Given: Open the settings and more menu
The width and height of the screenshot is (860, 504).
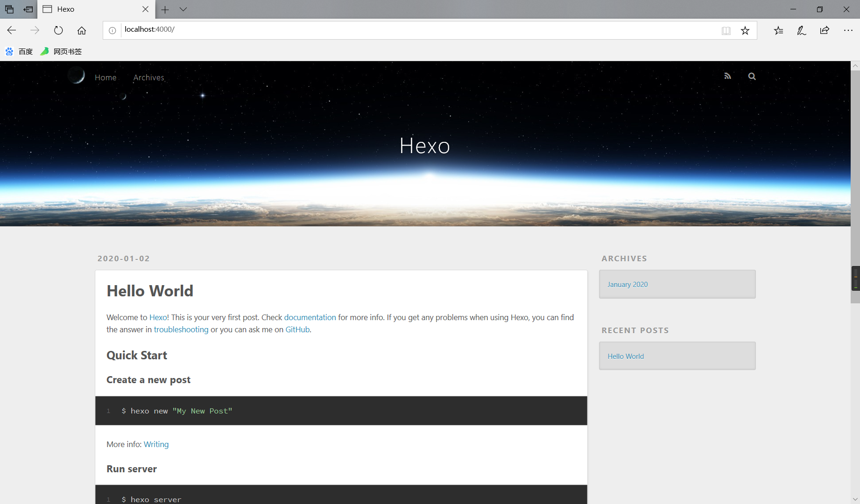Looking at the screenshot, I should pos(848,30).
